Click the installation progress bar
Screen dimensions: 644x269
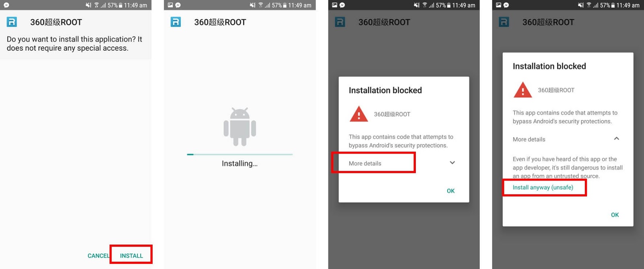239,154
